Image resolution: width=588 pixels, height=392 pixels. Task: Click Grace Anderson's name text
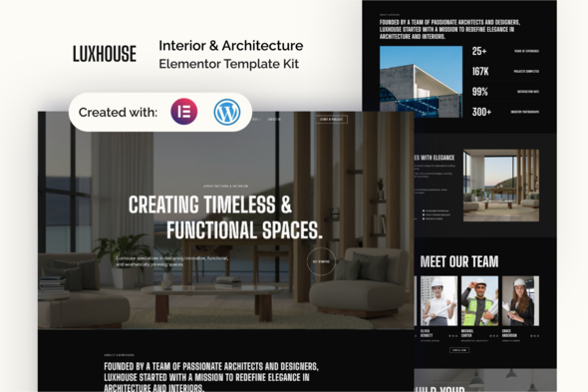(x=509, y=333)
